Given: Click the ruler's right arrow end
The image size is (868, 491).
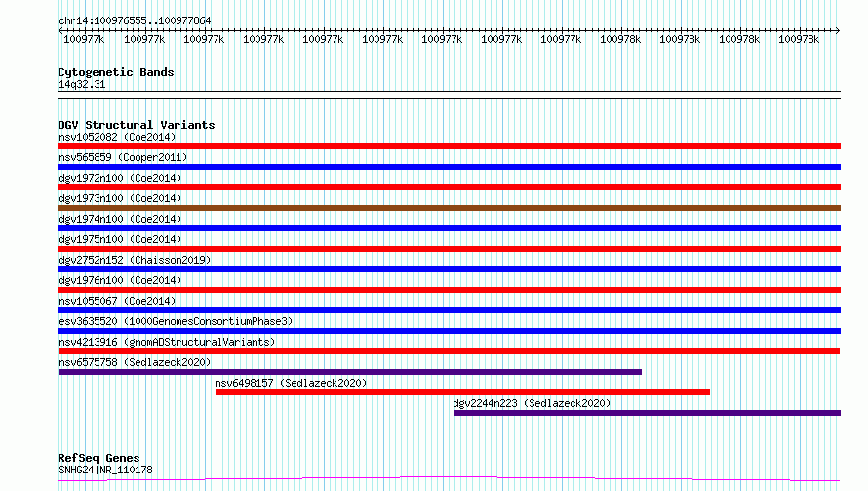Looking at the screenshot, I should pos(838,31).
